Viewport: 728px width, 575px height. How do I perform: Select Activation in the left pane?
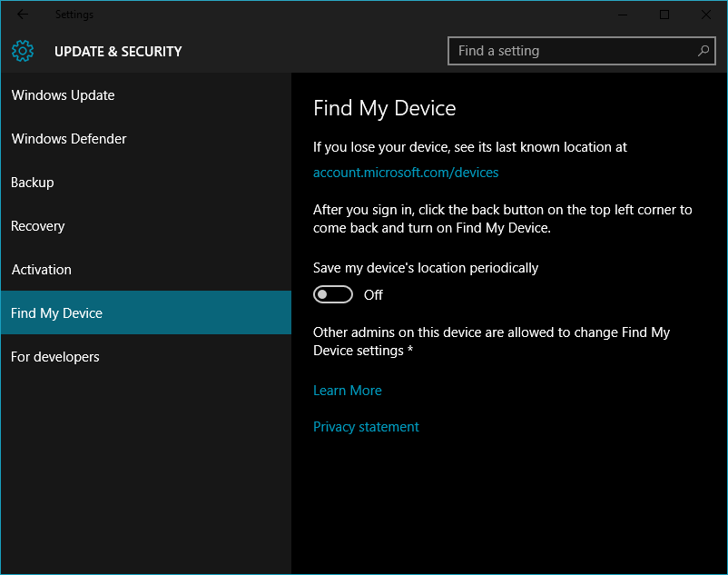tap(41, 270)
